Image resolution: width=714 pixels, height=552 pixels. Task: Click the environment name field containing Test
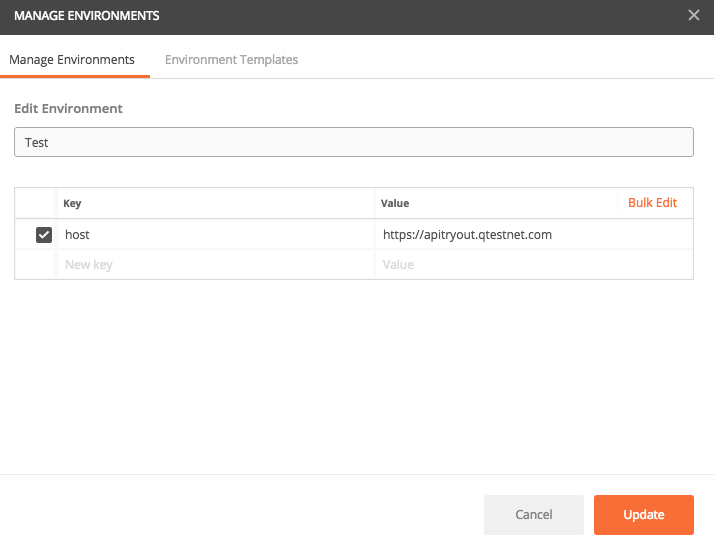353,143
